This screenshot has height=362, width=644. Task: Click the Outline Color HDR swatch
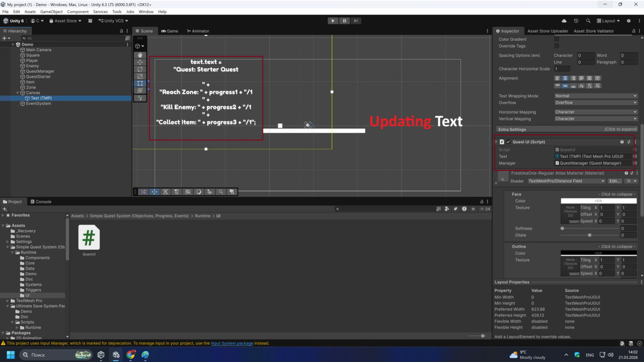[x=599, y=253]
